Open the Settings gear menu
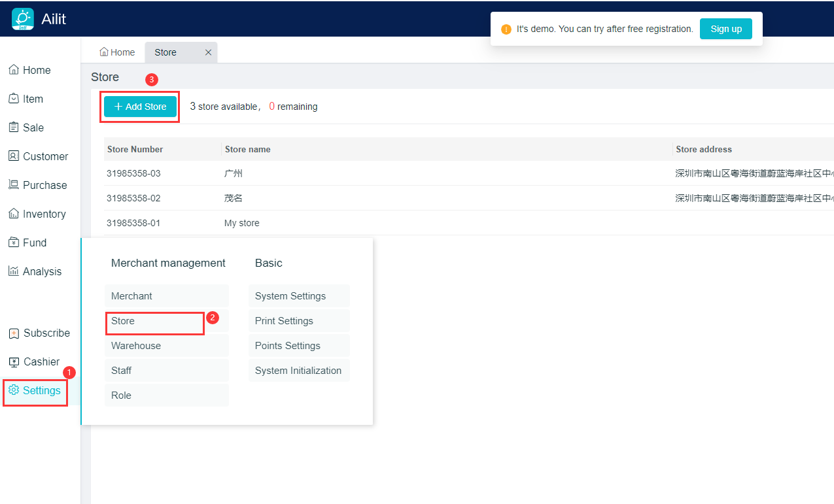 (x=14, y=390)
